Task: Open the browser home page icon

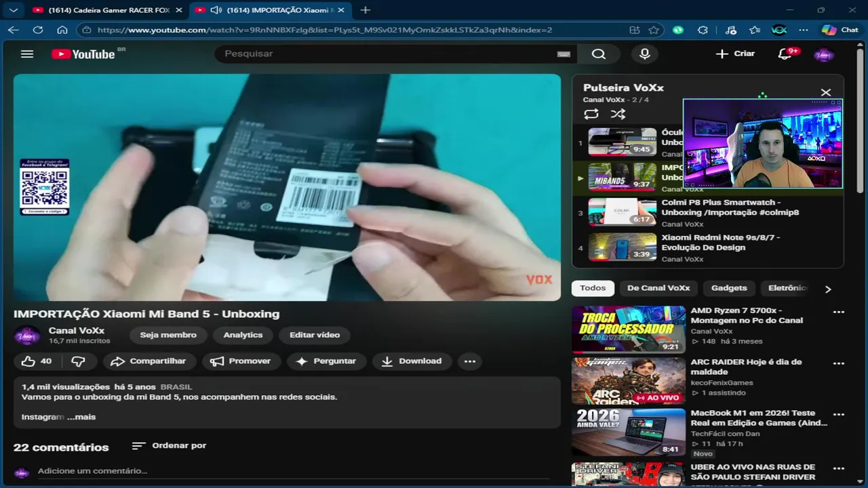Action: coord(62,30)
